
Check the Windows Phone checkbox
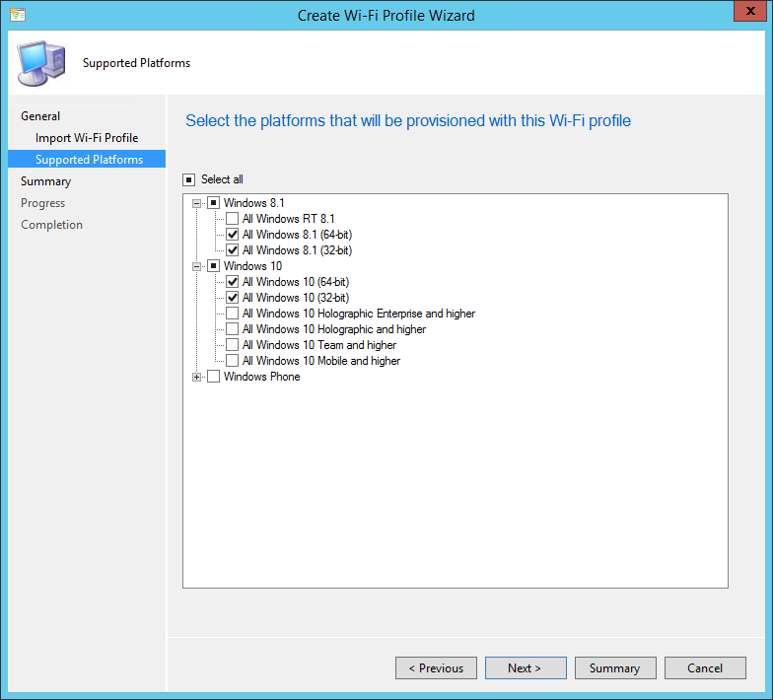(213, 377)
